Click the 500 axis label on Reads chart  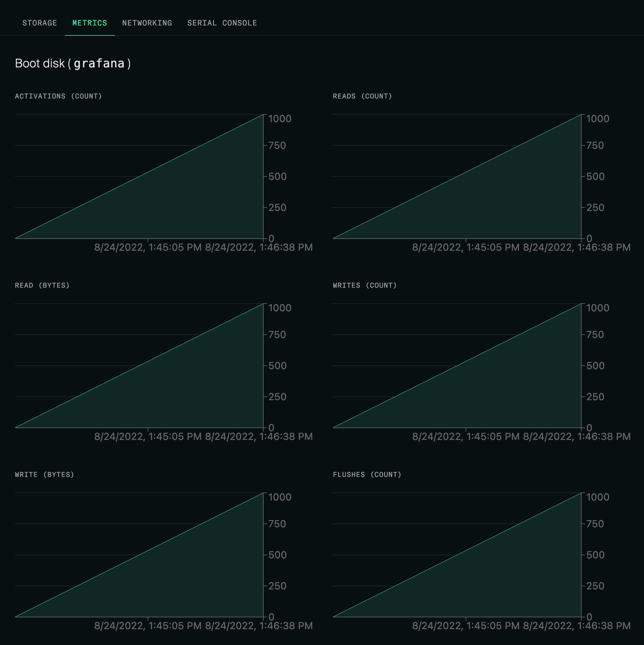tap(595, 176)
